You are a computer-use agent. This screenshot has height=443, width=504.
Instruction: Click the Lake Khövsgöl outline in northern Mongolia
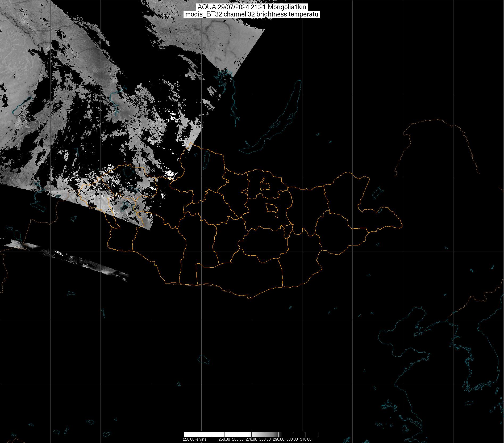(206, 158)
